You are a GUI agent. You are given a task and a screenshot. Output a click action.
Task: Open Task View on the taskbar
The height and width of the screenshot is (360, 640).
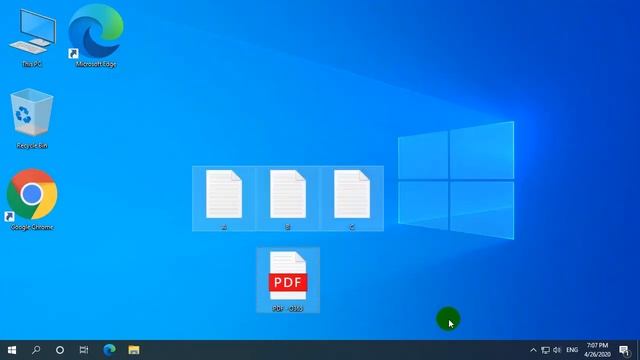tap(84, 350)
